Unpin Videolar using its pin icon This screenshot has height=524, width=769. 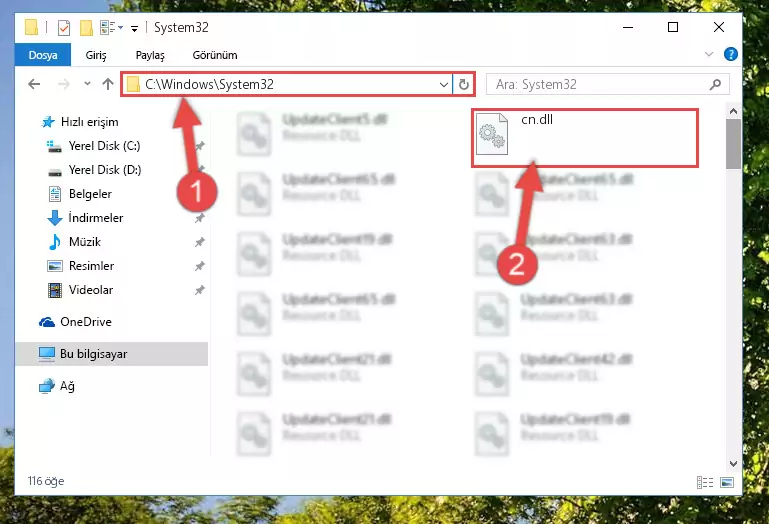(x=199, y=290)
